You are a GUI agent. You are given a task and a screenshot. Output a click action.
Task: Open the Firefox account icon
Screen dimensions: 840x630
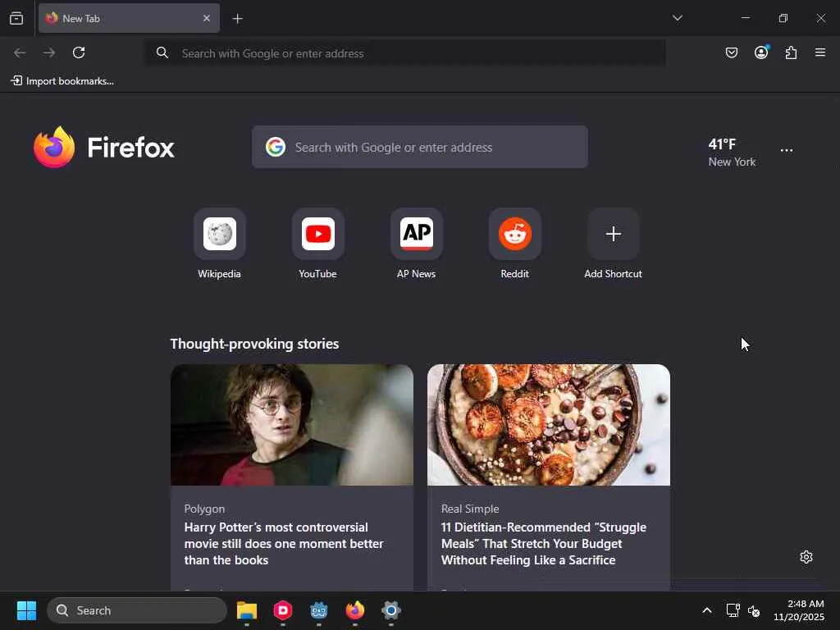761,52
